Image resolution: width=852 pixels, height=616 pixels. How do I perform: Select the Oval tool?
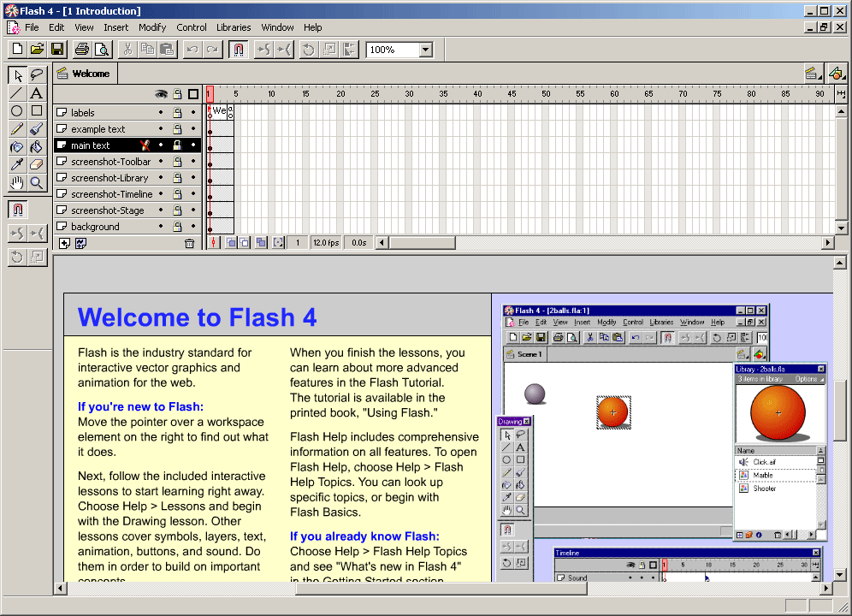click(16, 111)
